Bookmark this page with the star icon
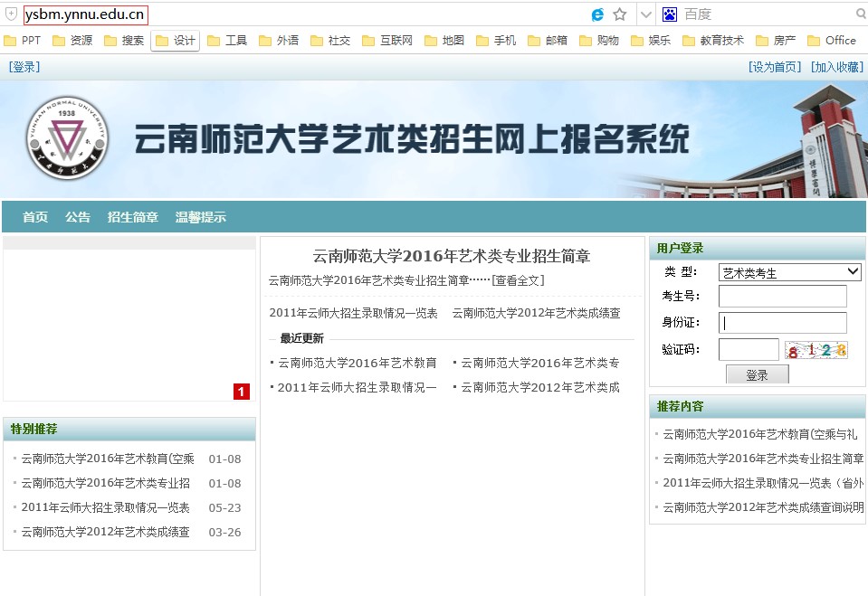868x596 pixels. (620, 14)
